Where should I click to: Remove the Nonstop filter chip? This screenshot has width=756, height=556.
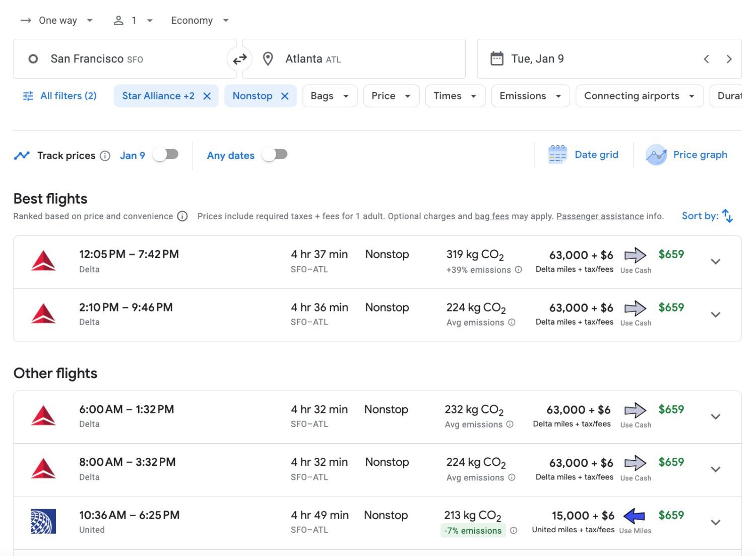(x=285, y=96)
